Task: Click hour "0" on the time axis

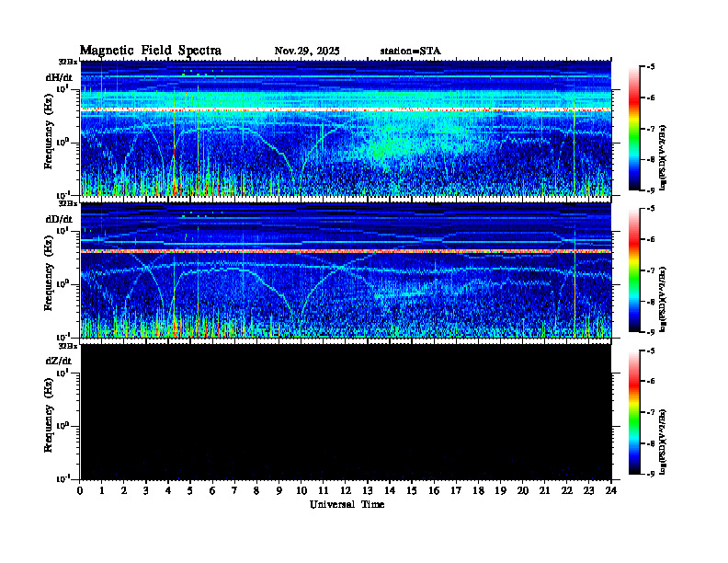Action: click(x=80, y=491)
